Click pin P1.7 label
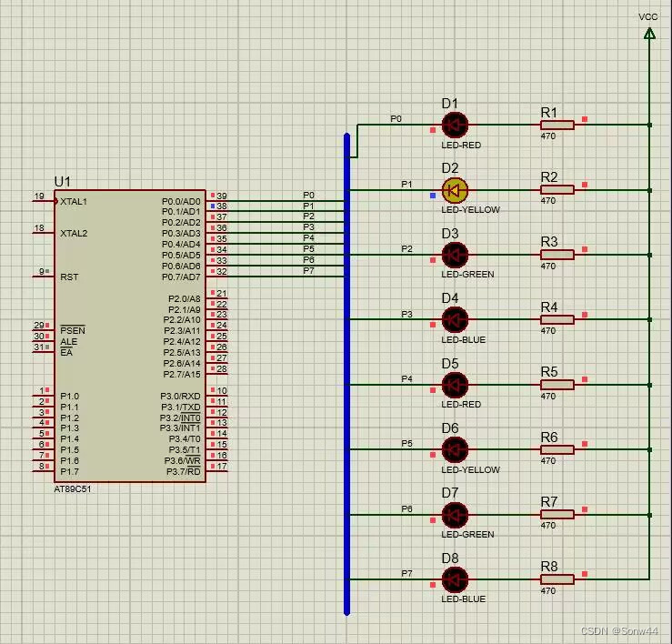This screenshot has width=672, height=644. coord(69,471)
